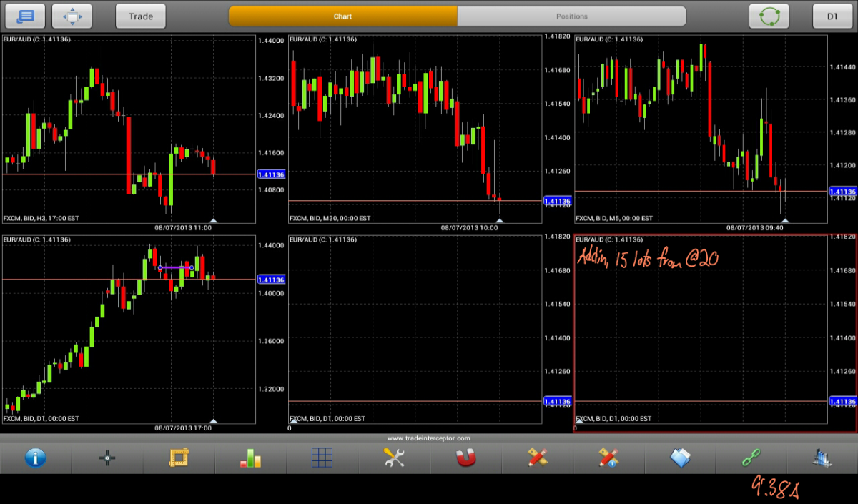Click the 08/07/2013 17:00 date label
The height and width of the screenshot is (504, 858).
pos(183,428)
